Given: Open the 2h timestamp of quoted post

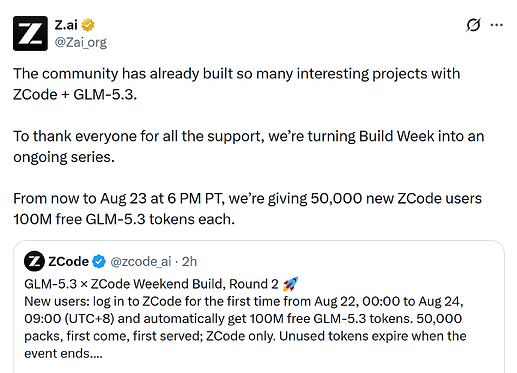Looking at the screenshot, I should point(189,262).
